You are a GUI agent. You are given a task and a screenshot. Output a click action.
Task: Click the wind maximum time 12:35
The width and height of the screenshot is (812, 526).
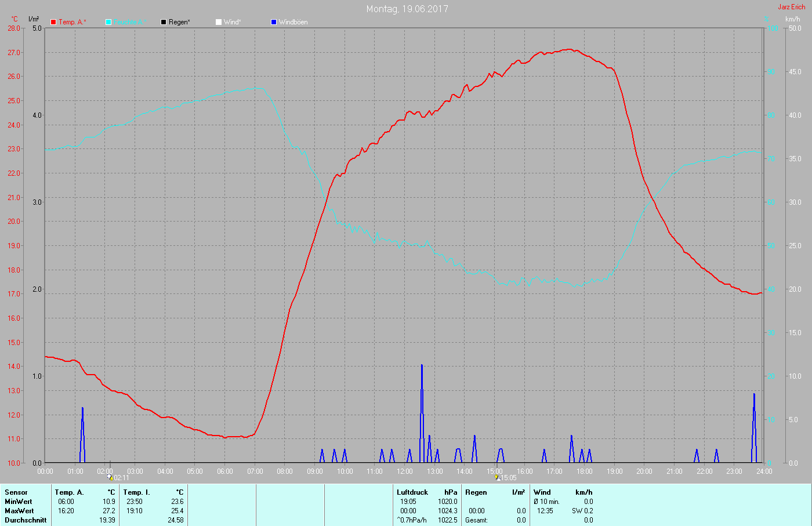point(545,511)
